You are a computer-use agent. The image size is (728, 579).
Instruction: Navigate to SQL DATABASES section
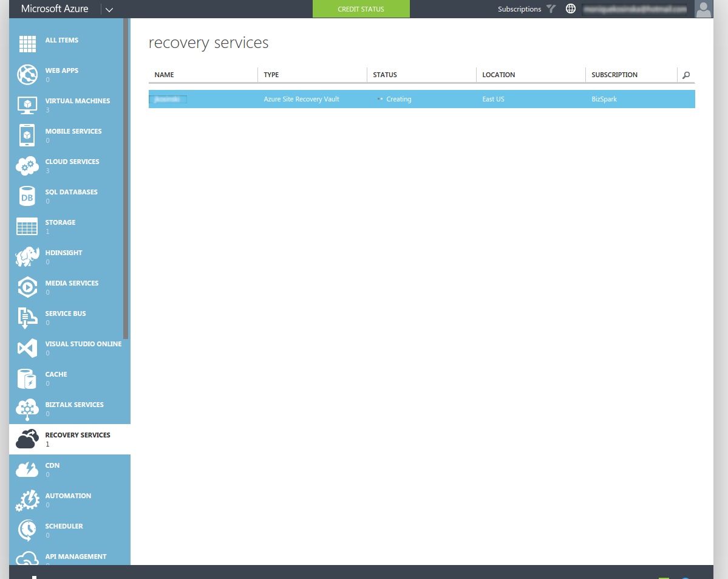pyautogui.click(x=72, y=192)
